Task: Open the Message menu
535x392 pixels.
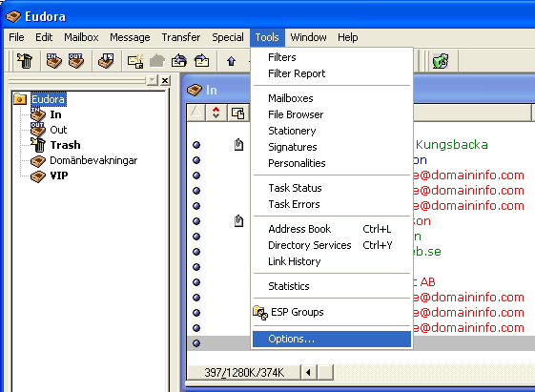Action: point(130,37)
